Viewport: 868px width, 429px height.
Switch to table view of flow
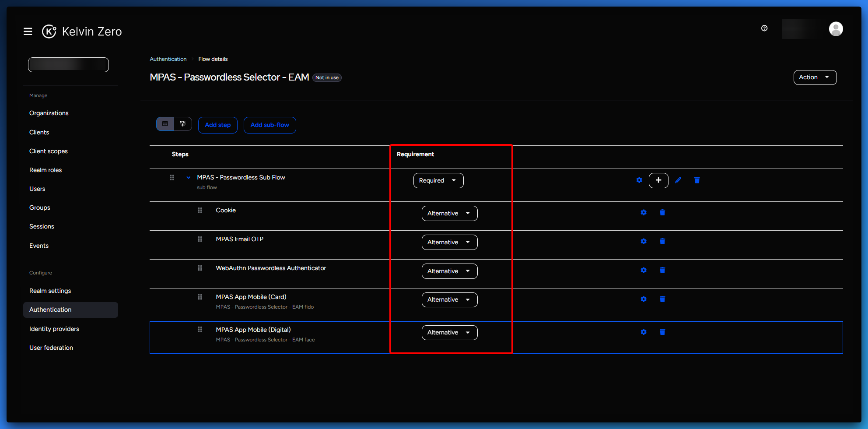(x=165, y=124)
